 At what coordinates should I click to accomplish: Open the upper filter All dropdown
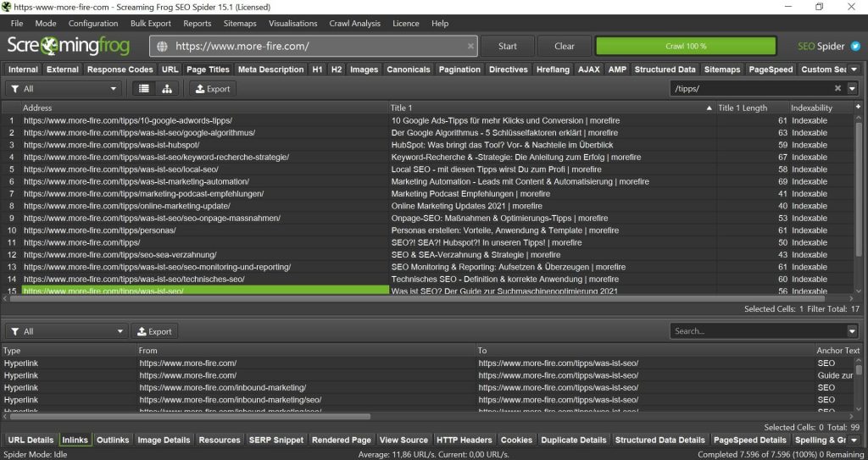point(64,89)
